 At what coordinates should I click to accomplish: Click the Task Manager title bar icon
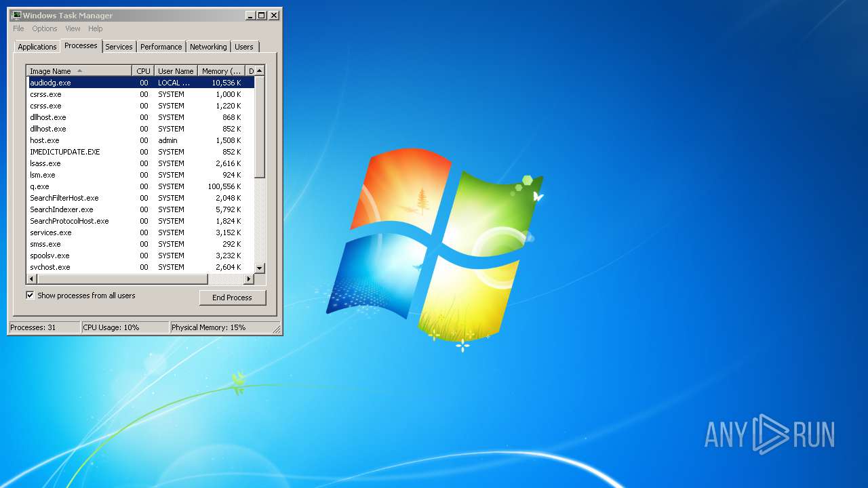coord(16,15)
